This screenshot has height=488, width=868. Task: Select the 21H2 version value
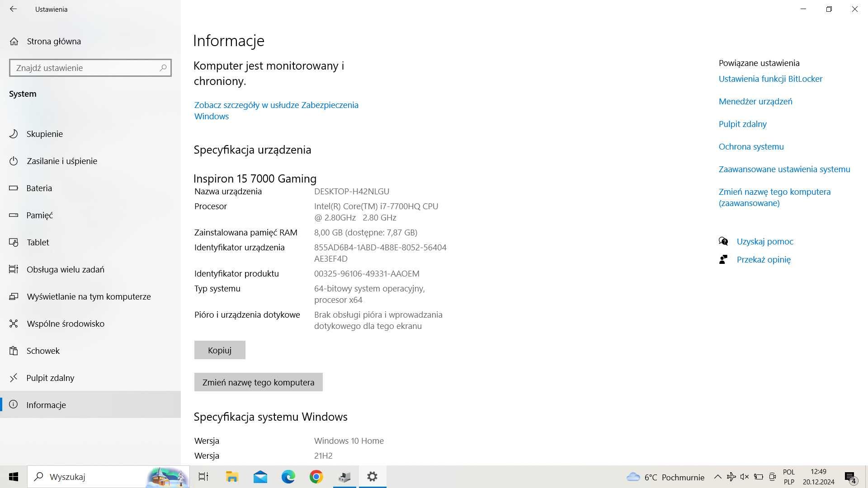(x=323, y=455)
